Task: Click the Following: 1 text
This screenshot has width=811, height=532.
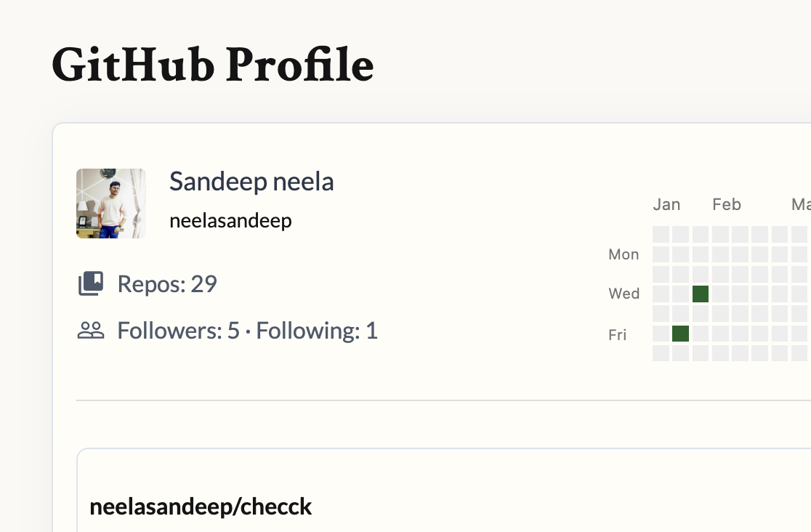Action: pyautogui.click(x=317, y=331)
